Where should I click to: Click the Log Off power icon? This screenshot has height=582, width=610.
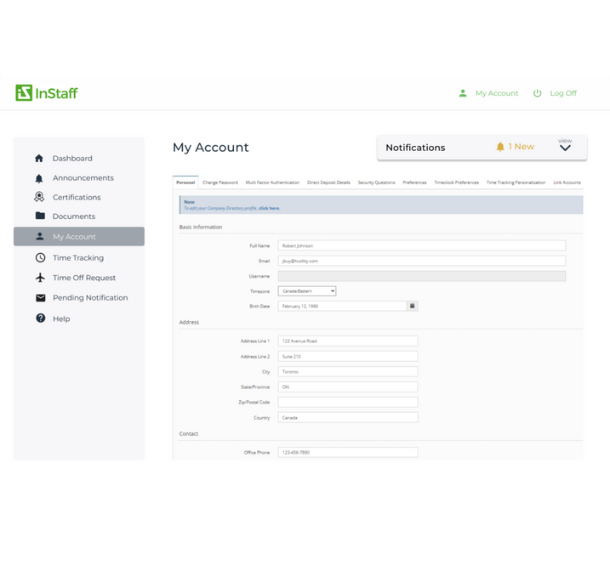(x=537, y=93)
